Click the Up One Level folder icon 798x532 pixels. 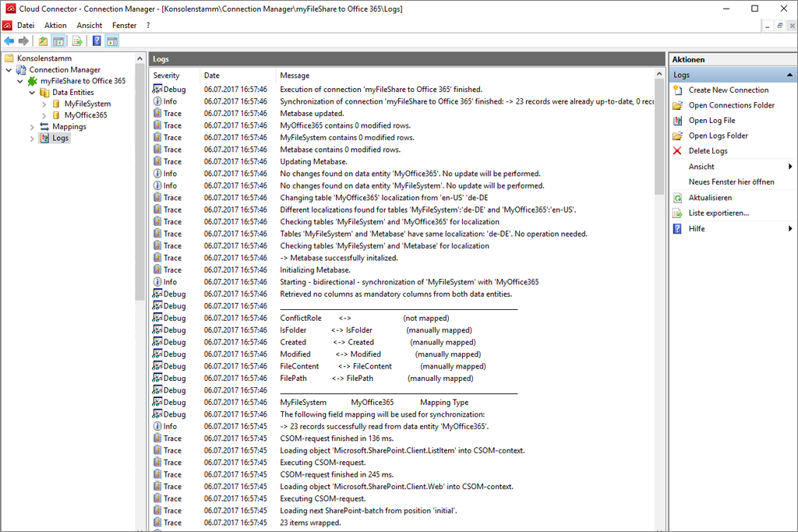point(43,41)
